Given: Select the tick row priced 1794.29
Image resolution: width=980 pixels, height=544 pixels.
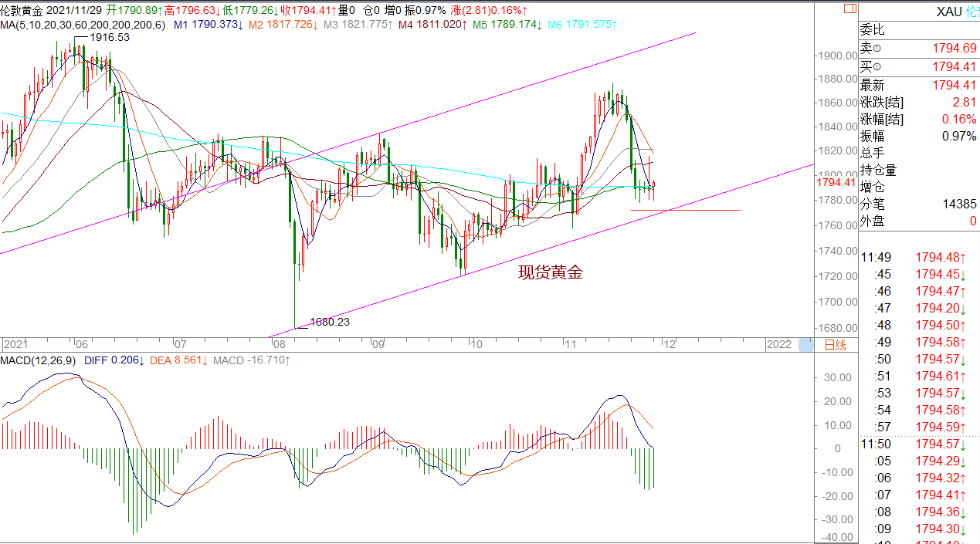Looking at the screenshot, I should click(x=919, y=461).
